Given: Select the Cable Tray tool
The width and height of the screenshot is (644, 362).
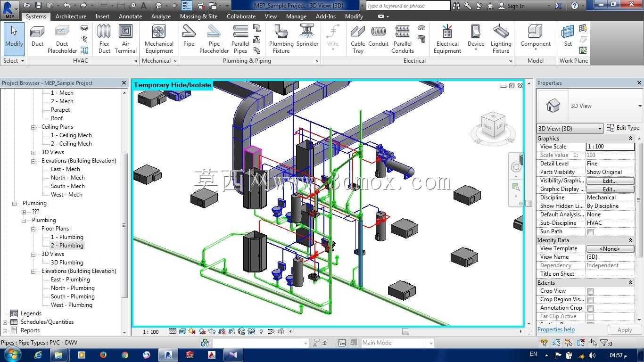Looking at the screenshot, I should tap(358, 39).
